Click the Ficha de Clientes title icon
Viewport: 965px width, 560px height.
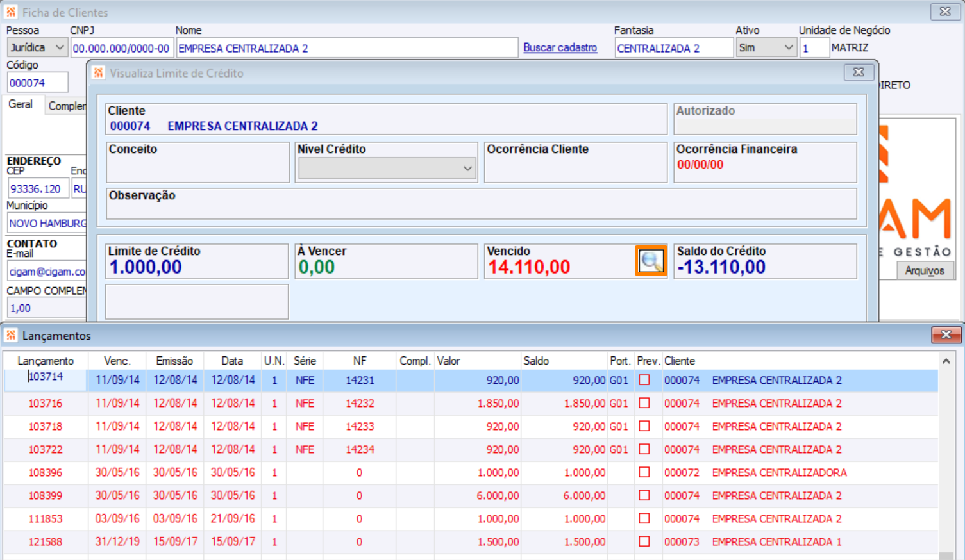11,12
